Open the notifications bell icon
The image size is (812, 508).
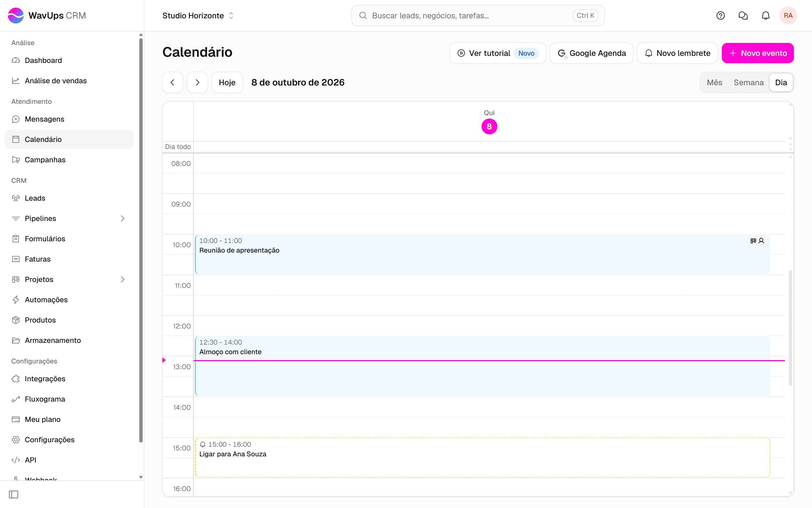(x=765, y=16)
